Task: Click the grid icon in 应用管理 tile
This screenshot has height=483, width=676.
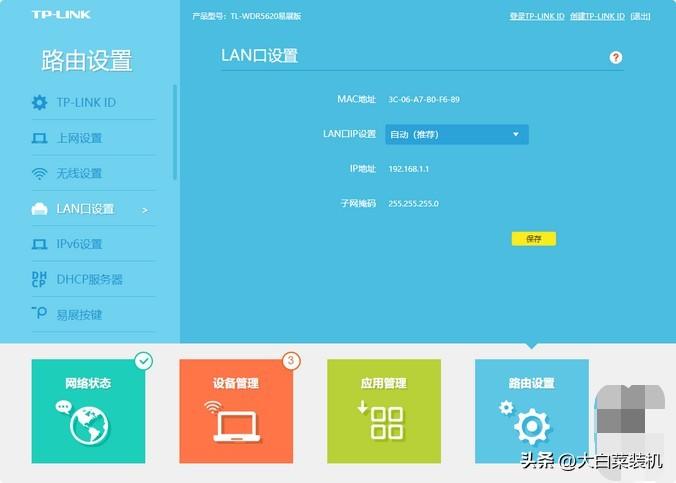Action: pyautogui.click(x=384, y=422)
